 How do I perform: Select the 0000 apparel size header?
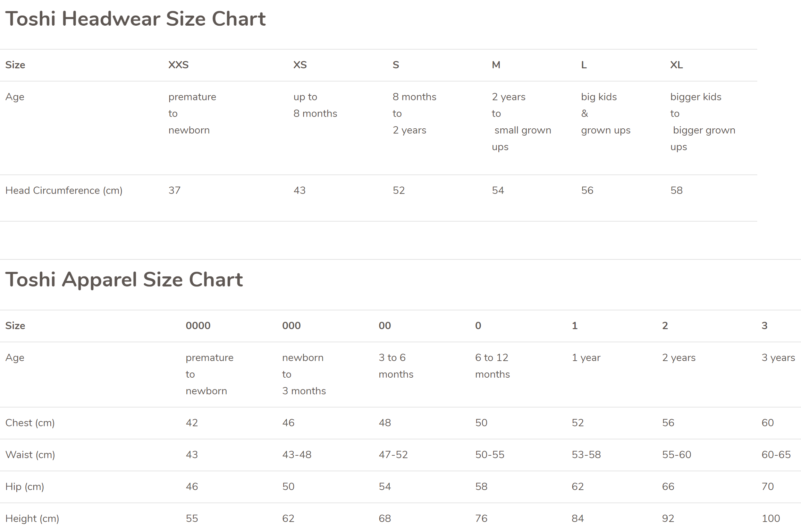pos(198,326)
